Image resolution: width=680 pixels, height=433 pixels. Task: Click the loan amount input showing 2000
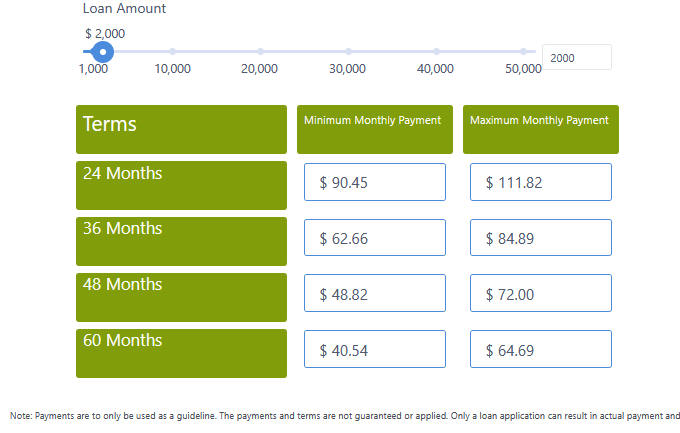tap(576, 58)
